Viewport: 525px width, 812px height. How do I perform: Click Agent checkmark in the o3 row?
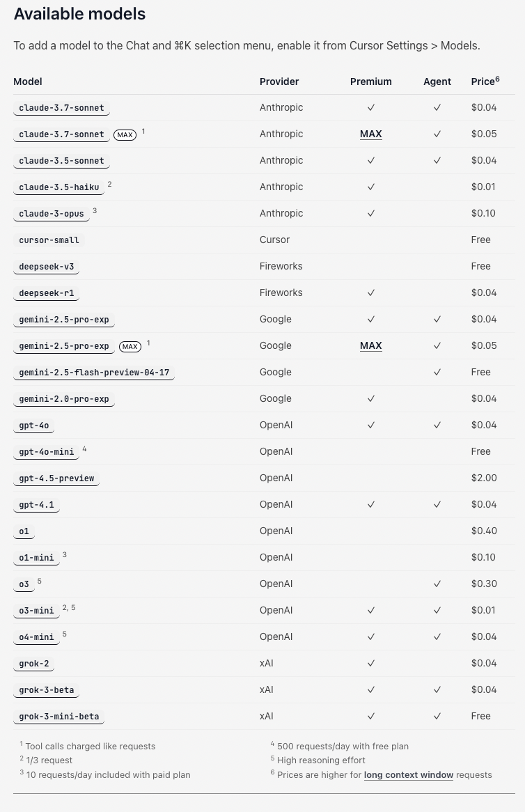[437, 584]
